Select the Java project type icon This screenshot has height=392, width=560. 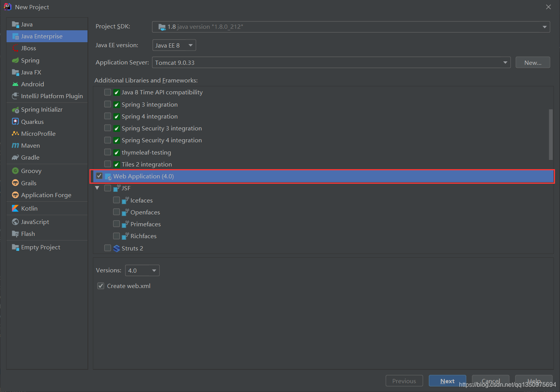[x=15, y=25]
